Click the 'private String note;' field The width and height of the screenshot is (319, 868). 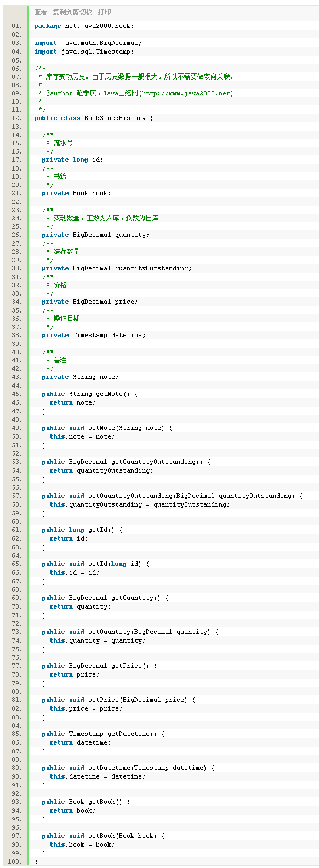[x=80, y=377]
